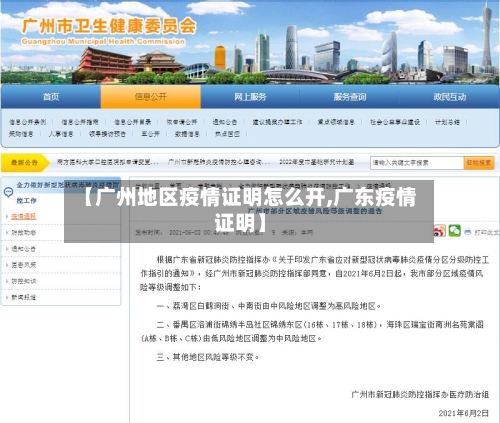Open the 防控知识 sidebar link
This screenshot has width=500, height=423.
pos(24,281)
